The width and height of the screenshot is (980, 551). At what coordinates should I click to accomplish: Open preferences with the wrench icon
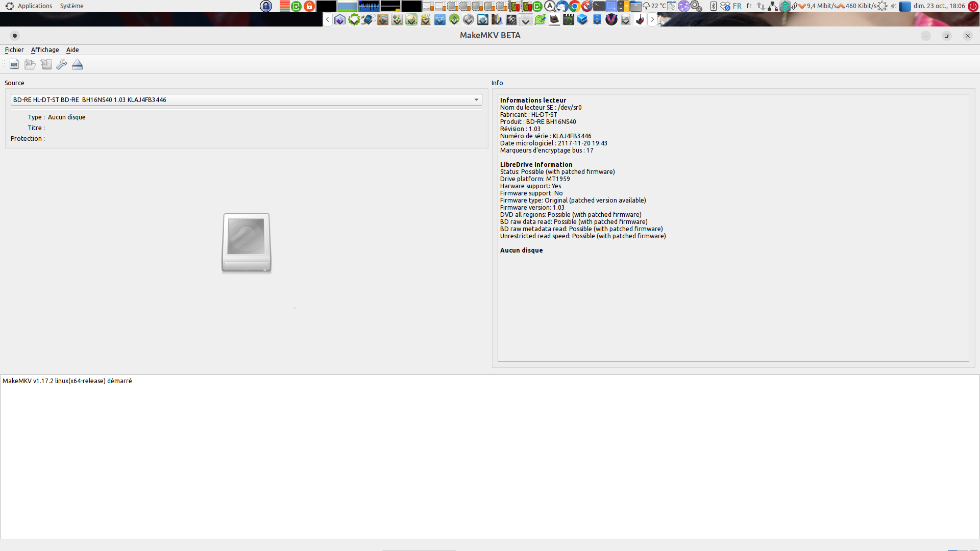click(62, 64)
